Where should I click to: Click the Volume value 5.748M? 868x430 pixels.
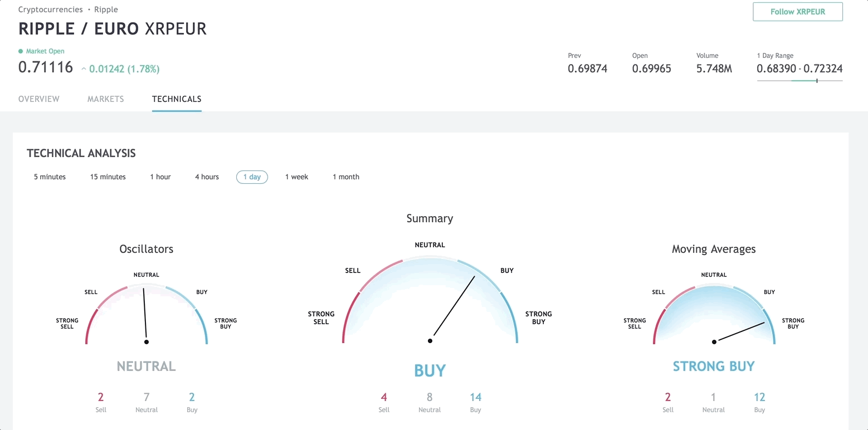(x=714, y=69)
